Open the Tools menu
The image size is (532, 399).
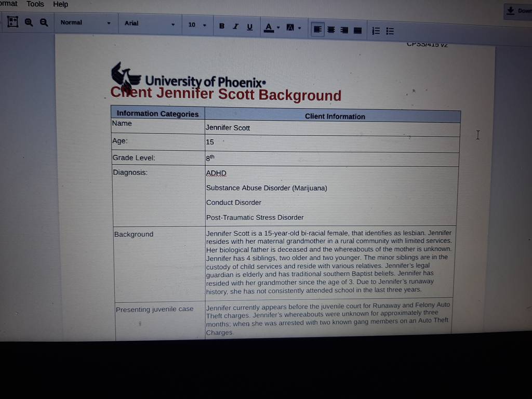35,4
